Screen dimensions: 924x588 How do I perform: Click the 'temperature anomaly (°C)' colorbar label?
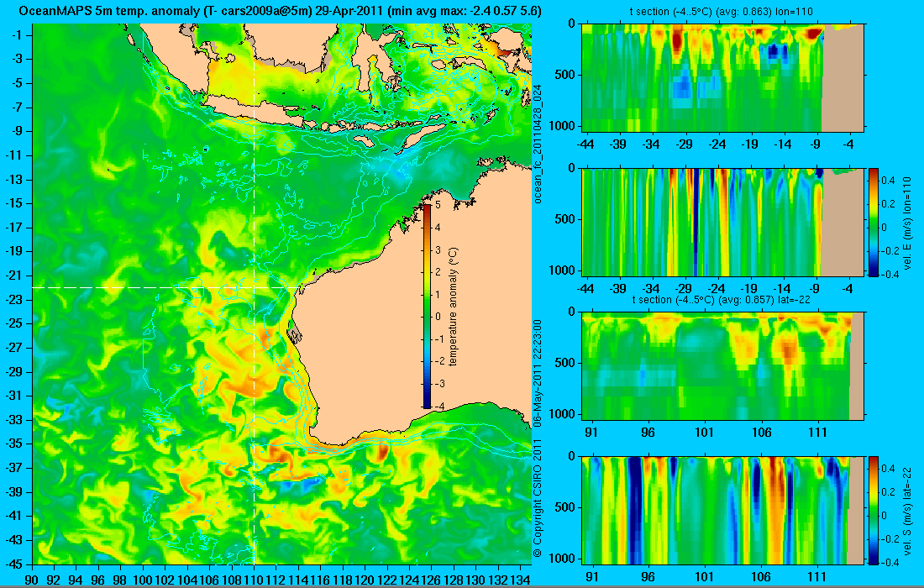tap(453, 307)
